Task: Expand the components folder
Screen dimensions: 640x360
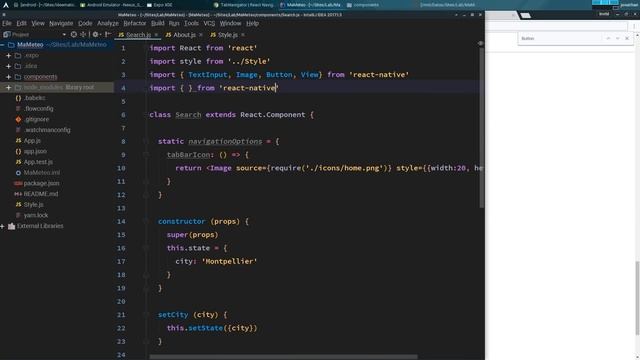Action: coord(9,77)
